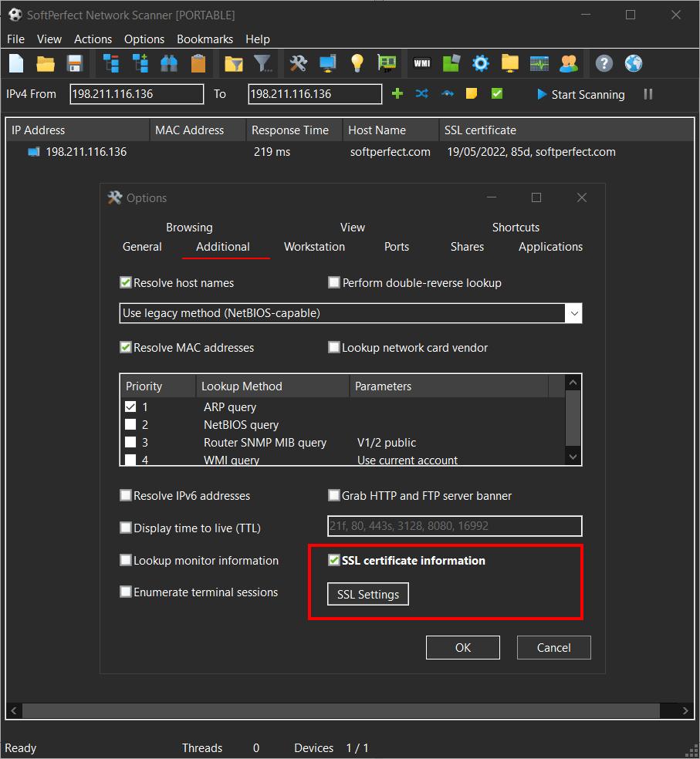Toggle Resolve MAC addresses checkbox
Image resolution: width=700 pixels, height=759 pixels.
point(126,348)
